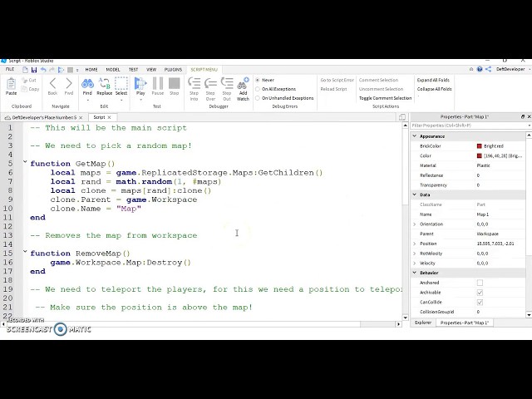Switch to the PLUGINS ribbon tab
532x399 pixels.
[x=174, y=70]
